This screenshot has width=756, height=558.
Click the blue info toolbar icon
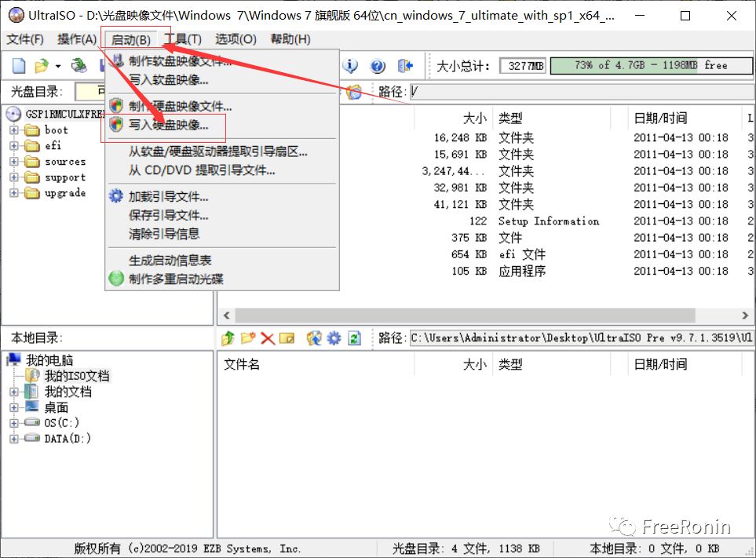(x=350, y=66)
